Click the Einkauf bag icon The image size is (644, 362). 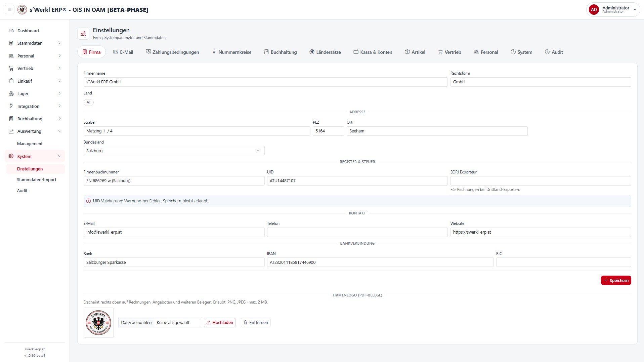click(x=11, y=81)
